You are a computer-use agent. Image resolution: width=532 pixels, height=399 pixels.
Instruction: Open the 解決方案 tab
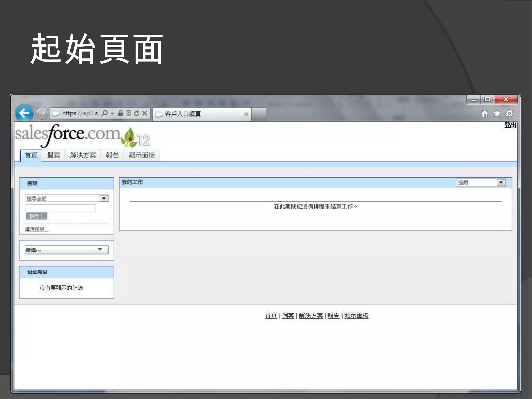tap(83, 155)
